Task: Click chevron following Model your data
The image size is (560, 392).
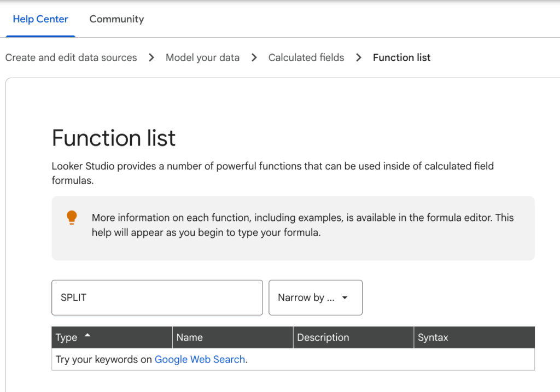Action: (254, 57)
